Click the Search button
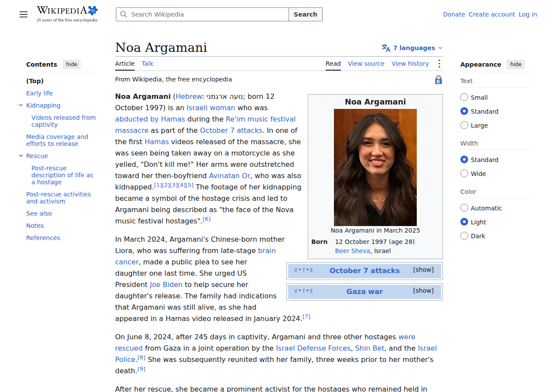 coord(306,14)
